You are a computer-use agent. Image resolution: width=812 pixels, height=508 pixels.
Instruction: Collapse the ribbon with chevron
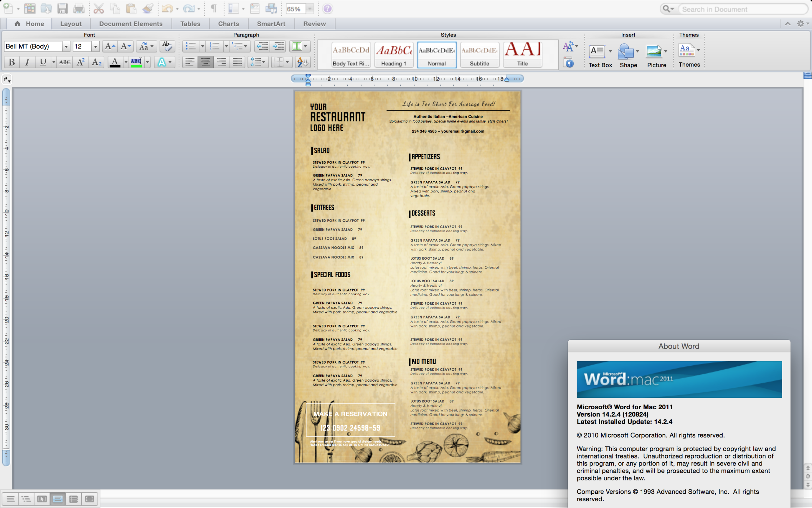coord(788,23)
